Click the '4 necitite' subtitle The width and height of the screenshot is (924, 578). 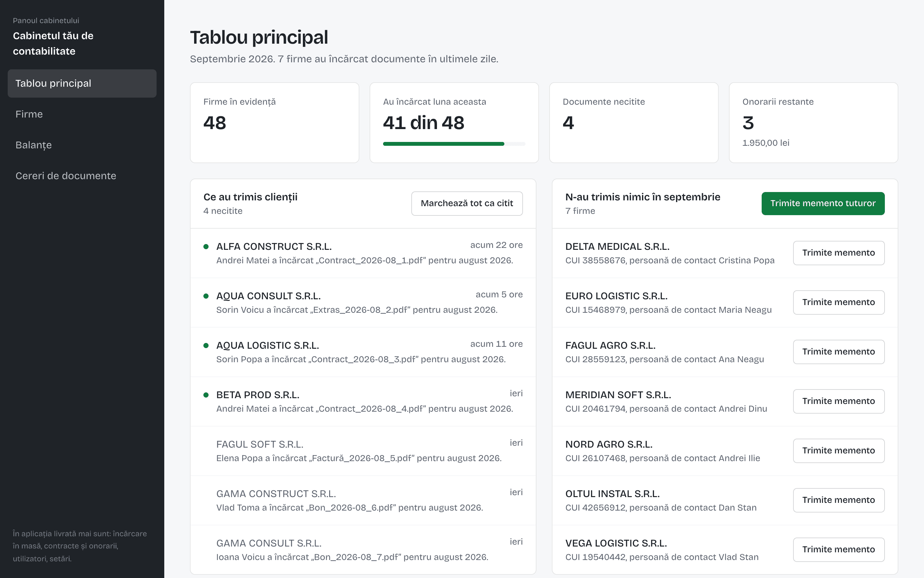click(223, 211)
